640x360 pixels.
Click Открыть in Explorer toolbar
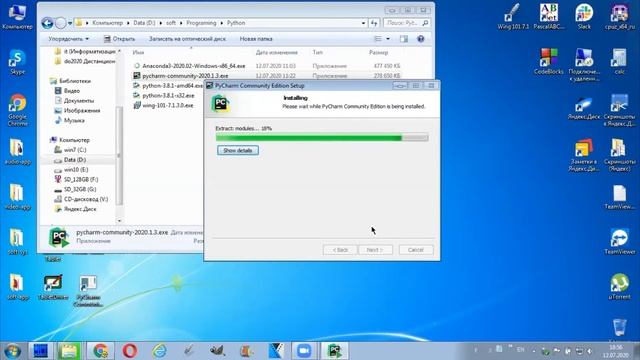click(x=119, y=39)
